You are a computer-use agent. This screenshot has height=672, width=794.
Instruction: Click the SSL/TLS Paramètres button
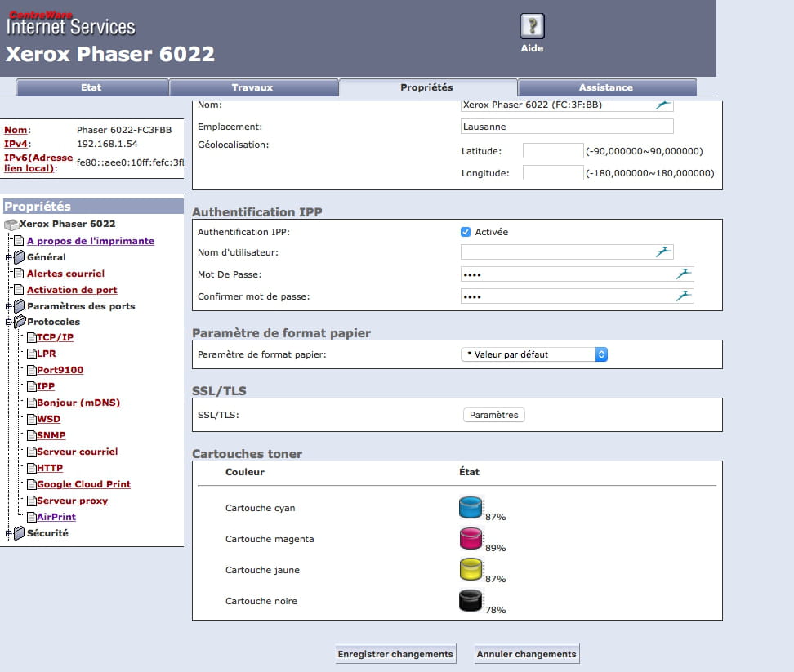[493, 415]
